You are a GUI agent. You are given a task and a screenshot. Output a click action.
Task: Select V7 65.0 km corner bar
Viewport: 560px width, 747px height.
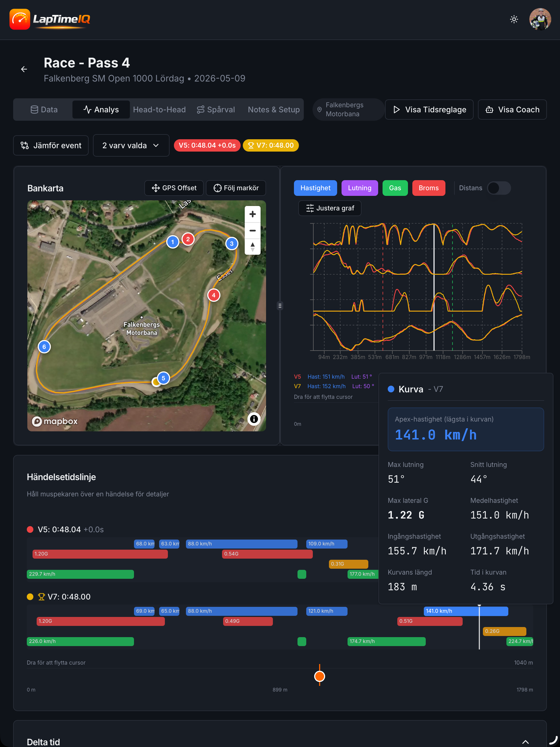click(169, 611)
